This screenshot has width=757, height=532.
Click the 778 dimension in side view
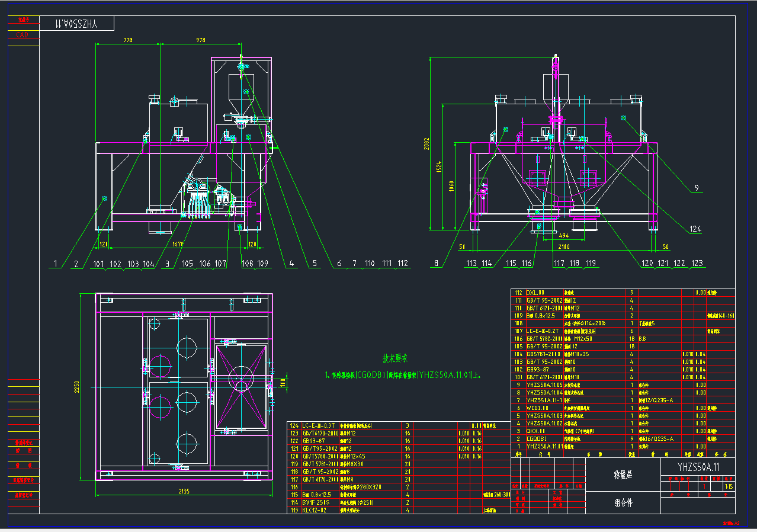tap(128, 40)
